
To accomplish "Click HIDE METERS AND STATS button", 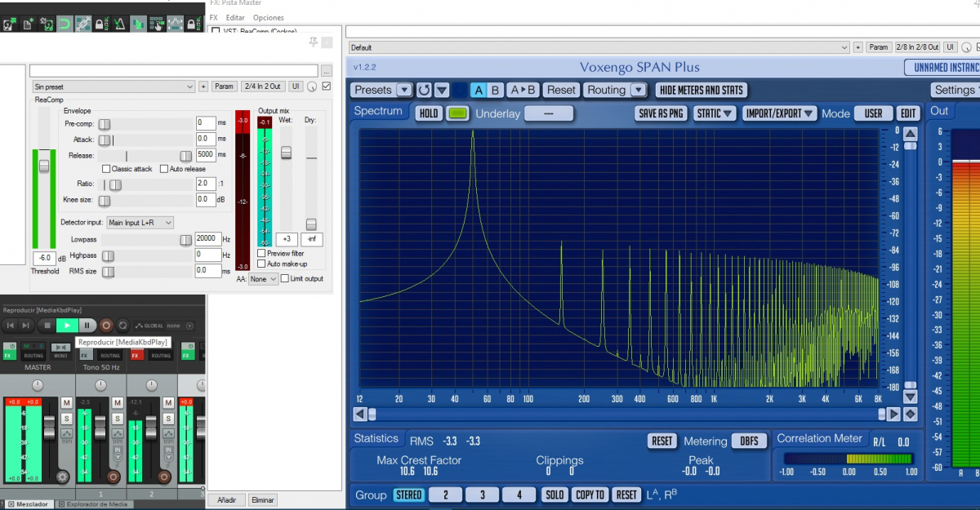I will point(701,90).
